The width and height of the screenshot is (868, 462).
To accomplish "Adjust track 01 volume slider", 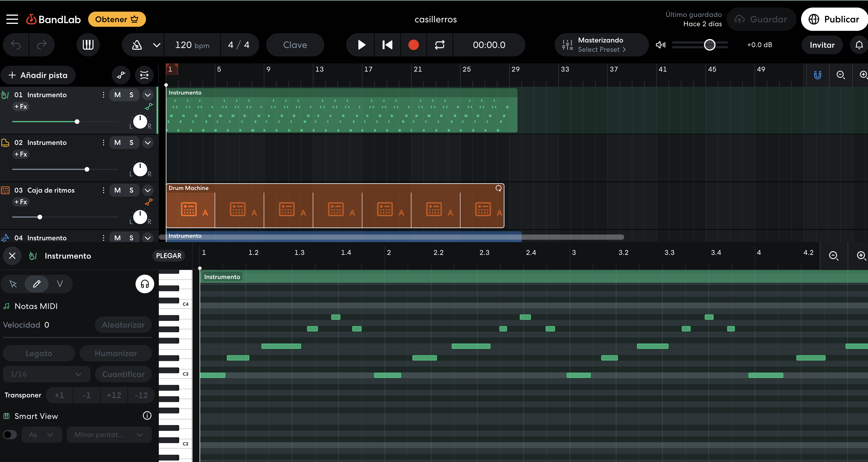I will (x=77, y=121).
